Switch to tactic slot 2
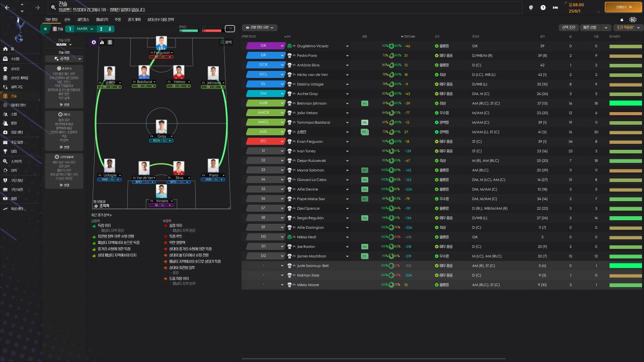Viewport: 644px width, 362px height. 102,29
